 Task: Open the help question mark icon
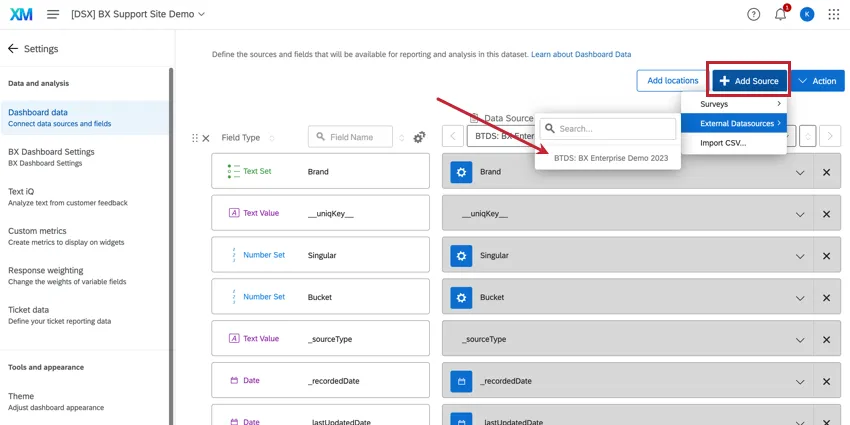pos(754,14)
